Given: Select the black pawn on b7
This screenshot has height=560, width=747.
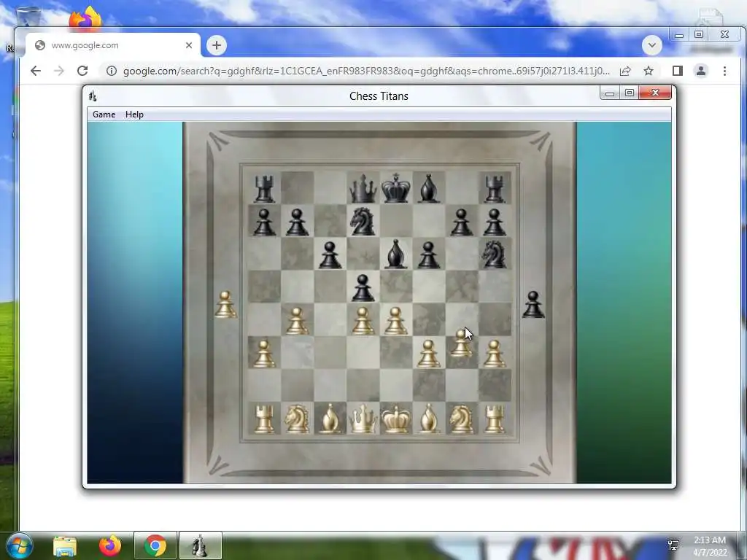Looking at the screenshot, I should coord(297,222).
